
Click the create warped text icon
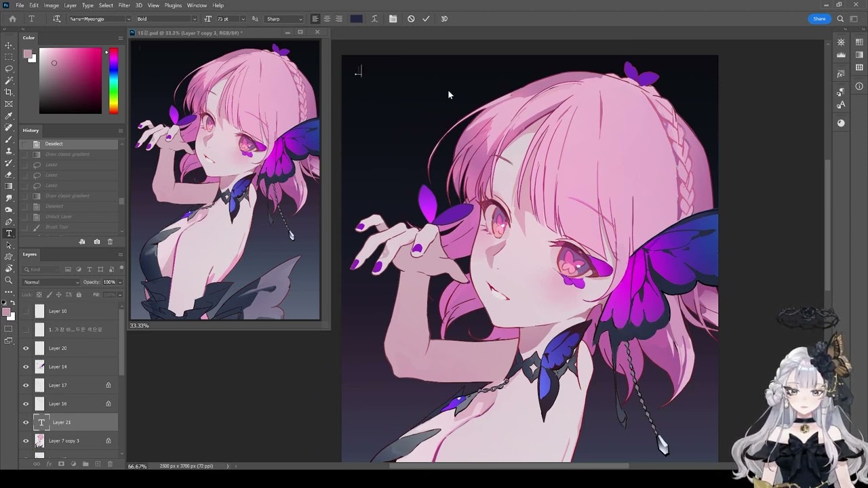[x=374, y=19]
